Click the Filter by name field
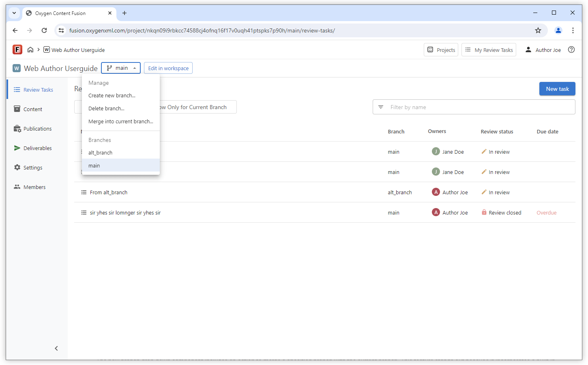The image size is (588, 365). click(x=474, y=107)
